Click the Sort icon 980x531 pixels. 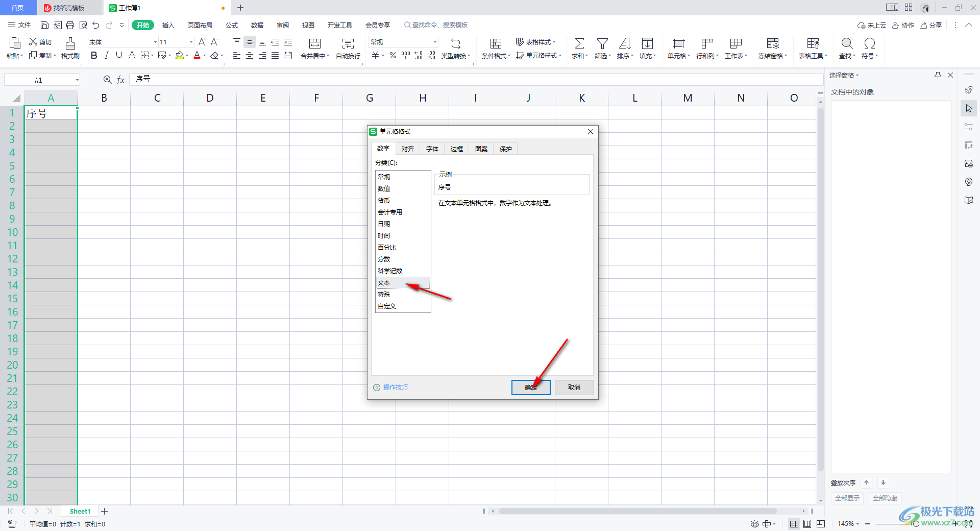pyautogui.click(x=625, y=43)
